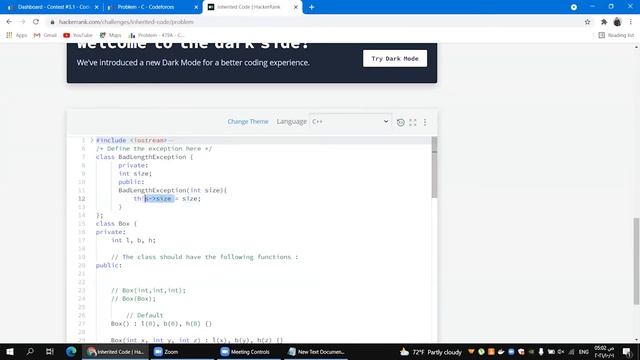Open the taskbar clock and date
Image resolution: width=640 pixels, height=360 pixels.
pyautogui.click(x=604, y=352)
